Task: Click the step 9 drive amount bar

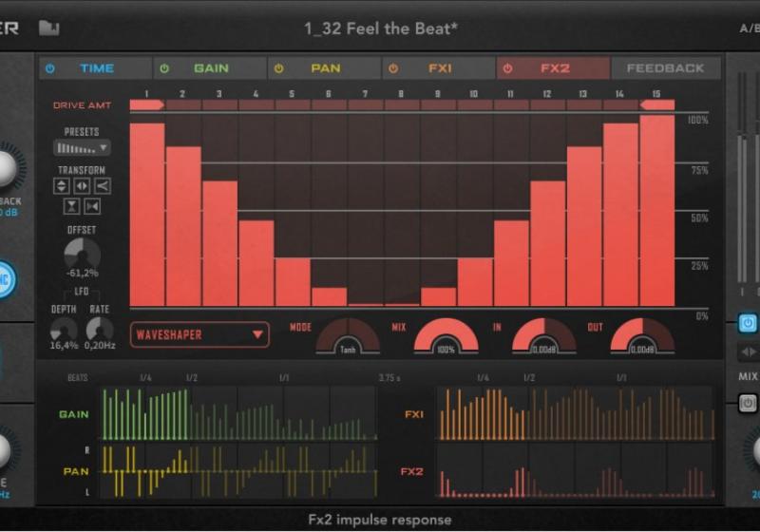Action: (x=438, y=297)
